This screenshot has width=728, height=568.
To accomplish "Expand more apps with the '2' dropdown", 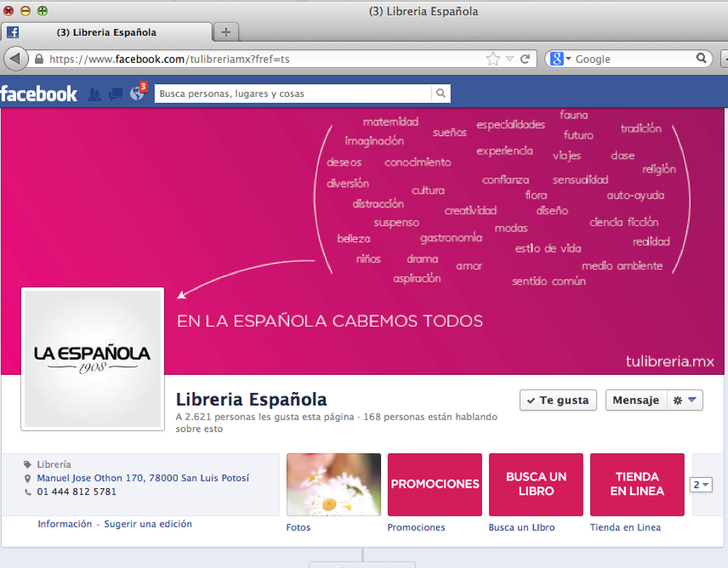I will 701,485.
